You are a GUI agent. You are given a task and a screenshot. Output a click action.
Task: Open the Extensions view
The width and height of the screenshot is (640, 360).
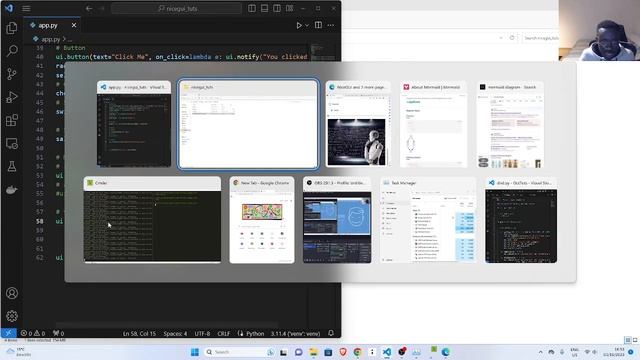[x=12, y=120]
